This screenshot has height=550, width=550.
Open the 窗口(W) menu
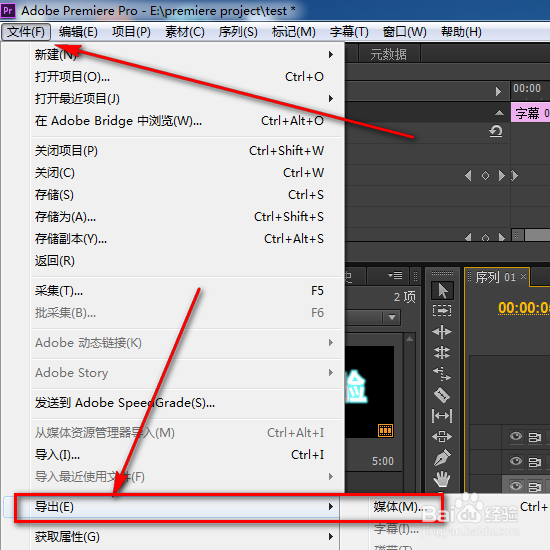point(404,32)
